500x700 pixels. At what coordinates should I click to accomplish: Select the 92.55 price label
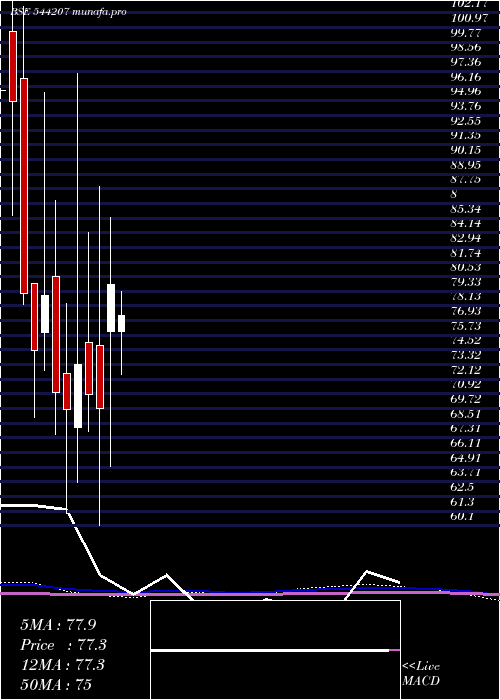pos(466,121)
